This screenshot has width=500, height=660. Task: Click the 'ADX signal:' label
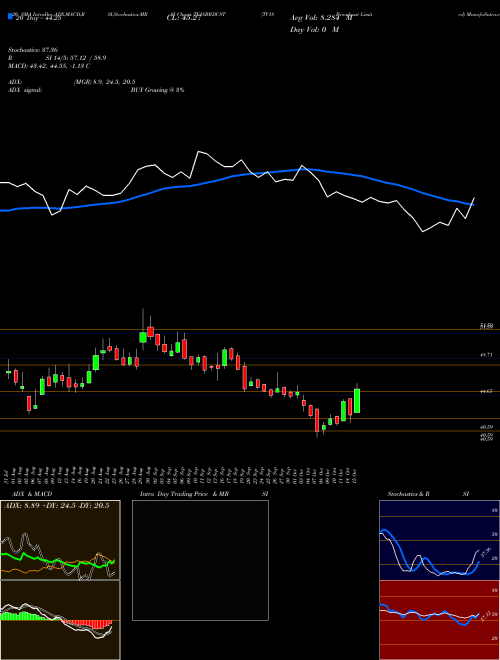(25, 90)
